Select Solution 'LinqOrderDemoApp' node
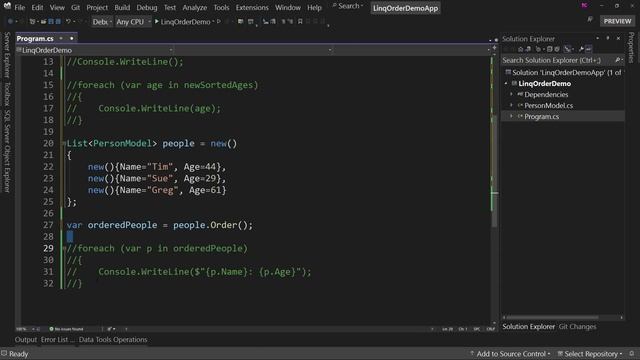This screenshot has width=640, height=360. click(563, 72)
